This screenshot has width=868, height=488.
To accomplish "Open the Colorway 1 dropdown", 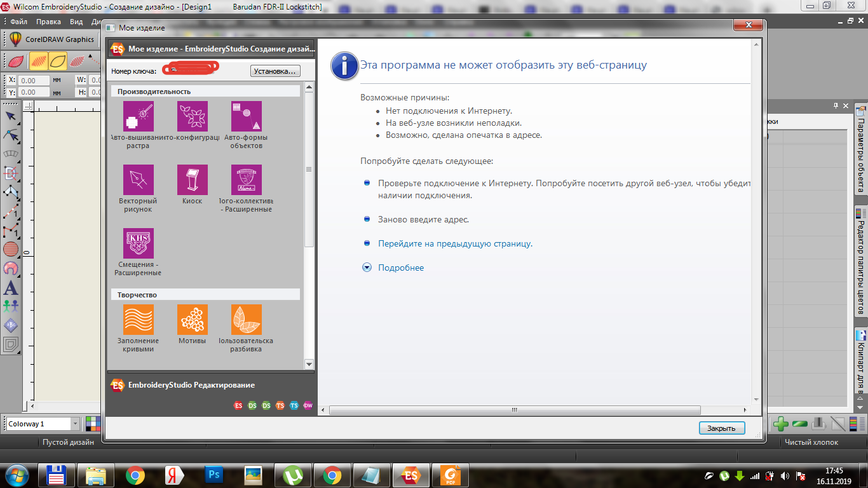I will coord(75,424).
